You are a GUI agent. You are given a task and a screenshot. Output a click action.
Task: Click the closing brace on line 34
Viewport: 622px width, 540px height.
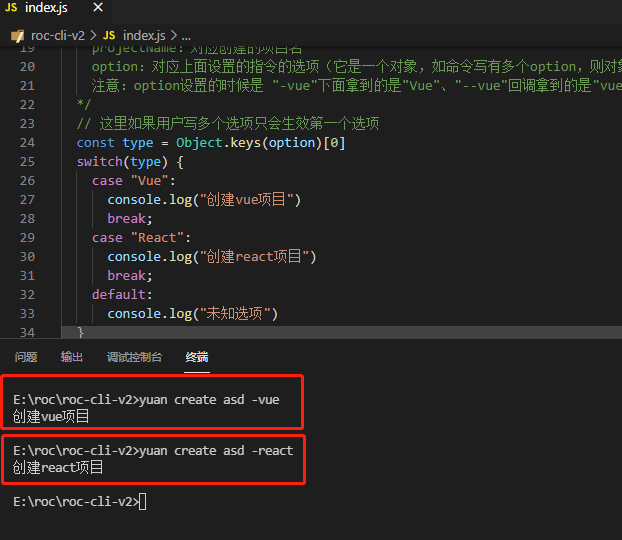[x=81, y=332]
